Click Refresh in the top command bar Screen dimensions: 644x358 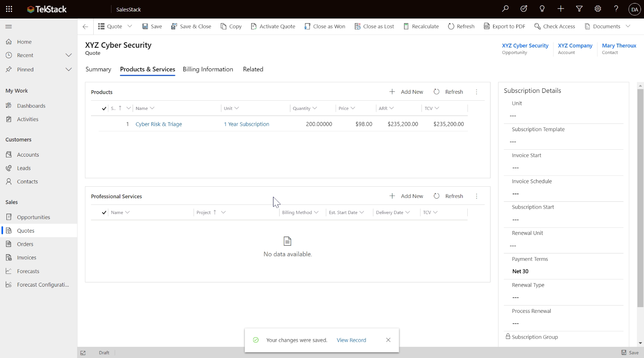pos(461,26)
